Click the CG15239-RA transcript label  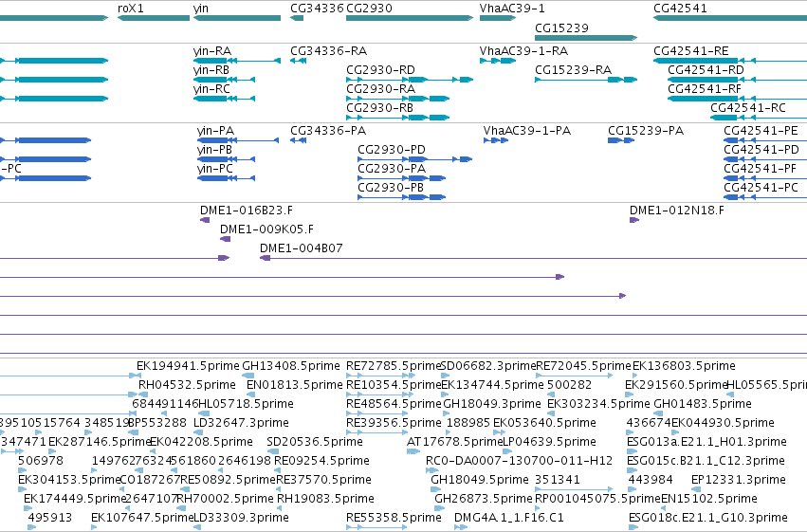point(574,70)
